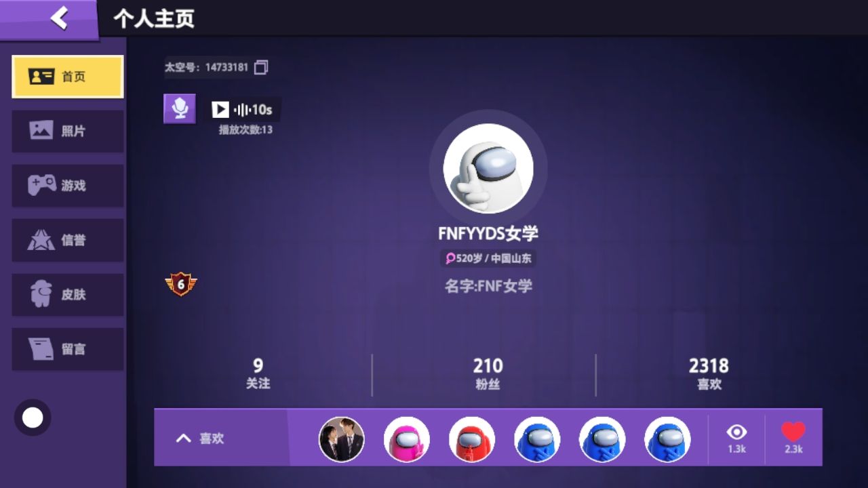Open the 游戏 games tab
The height and width of the screenshot is (488, 868).
click(x=68, y=185)
